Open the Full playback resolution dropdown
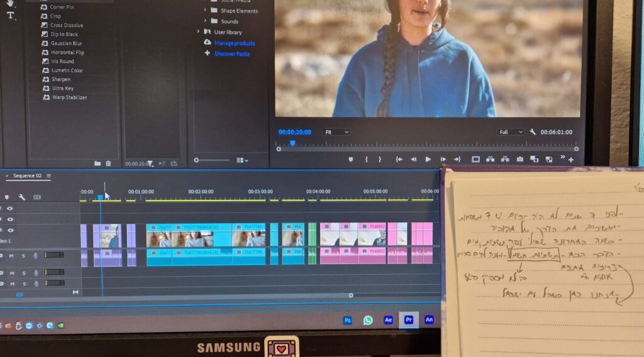Screen dimensions: 644x357 pos(510,132)
